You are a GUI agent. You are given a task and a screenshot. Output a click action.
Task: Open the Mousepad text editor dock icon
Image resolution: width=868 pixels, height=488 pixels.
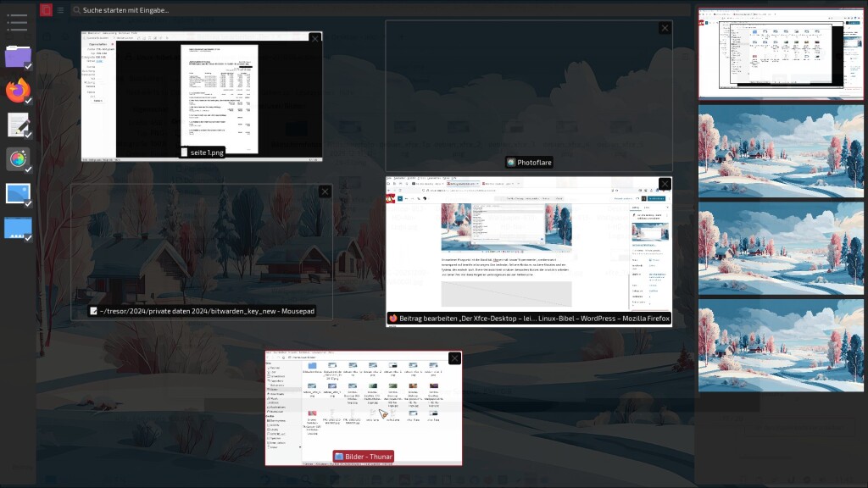tap(18, 125)
